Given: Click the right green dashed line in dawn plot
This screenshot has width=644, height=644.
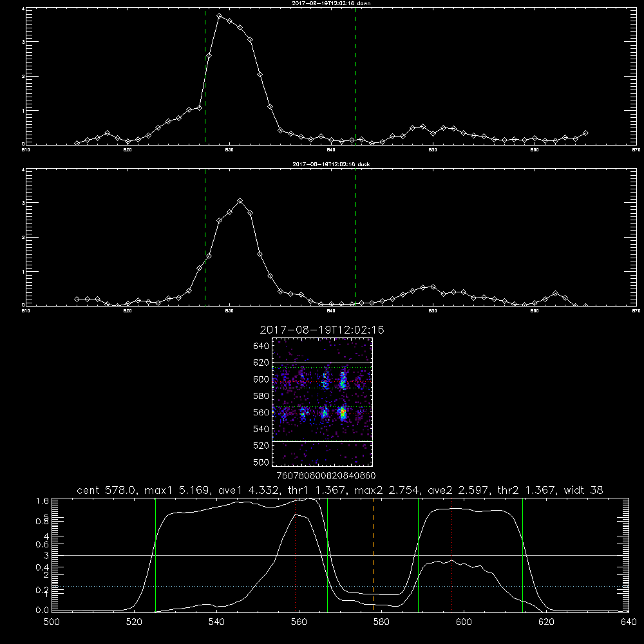Looking at the screenshot, I should click(x=355, y=76).
